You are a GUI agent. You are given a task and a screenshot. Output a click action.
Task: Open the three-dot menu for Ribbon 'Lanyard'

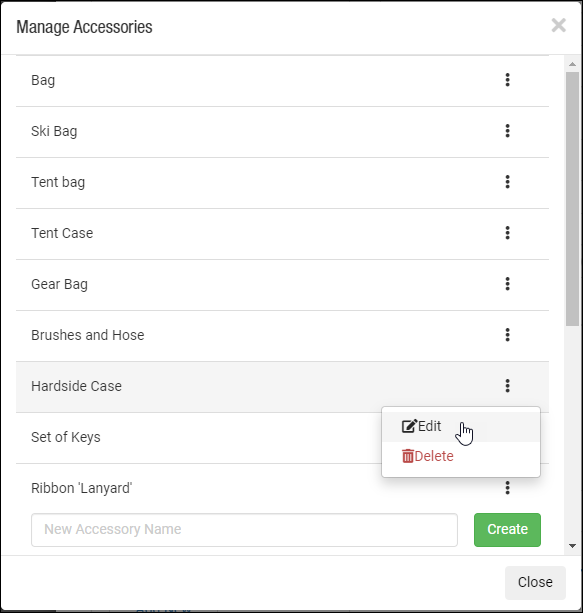tap(507, 488)
